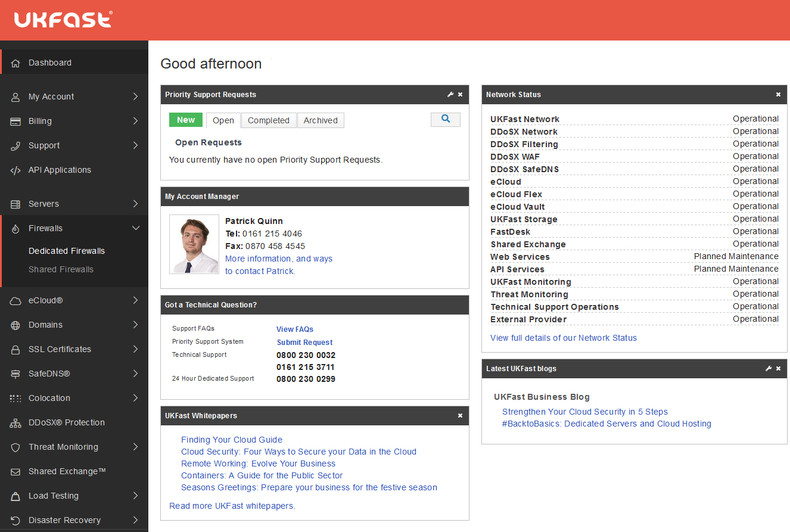Click the SSL Certificates padlock icon
Screen dimensions: 790x532
tap(16, 350)
